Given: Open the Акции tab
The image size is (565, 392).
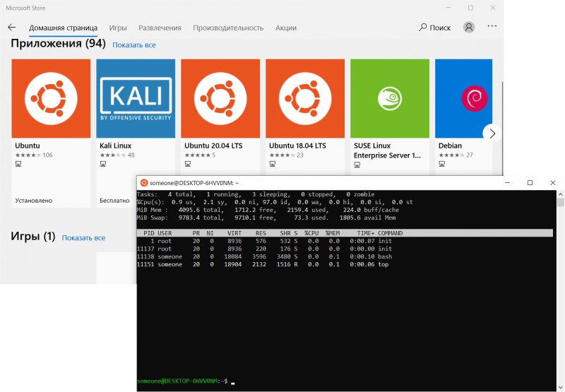Looking at the screenshot, I should click(x=286, y=28).
